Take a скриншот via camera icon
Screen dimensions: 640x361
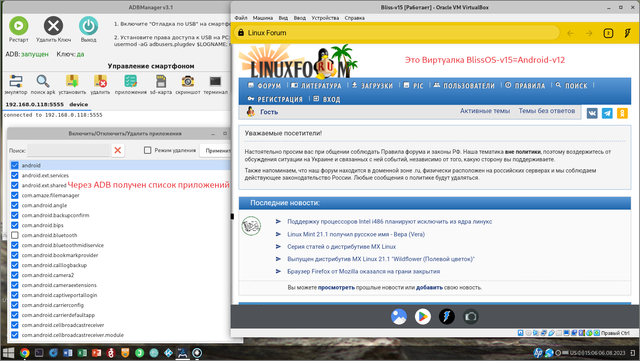click(188, 81)
